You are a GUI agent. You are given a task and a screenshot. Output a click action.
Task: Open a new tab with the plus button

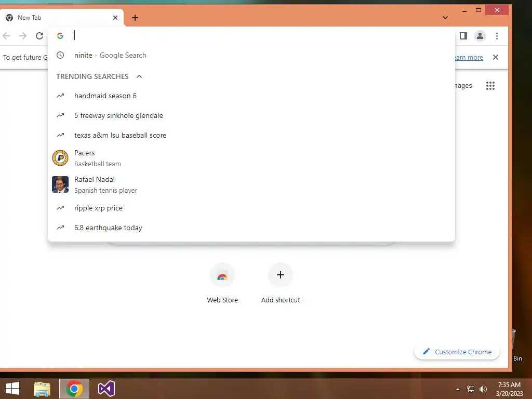click(x=135, y=18)
